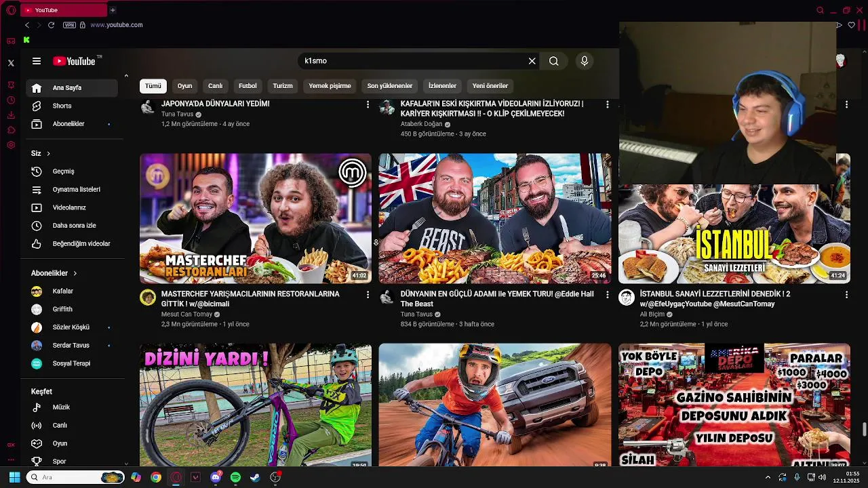The height and width of the screenshot is (488, 868).
Task: Open the MasterChef Restoranları video thumbnail
Action: point(256,218)
